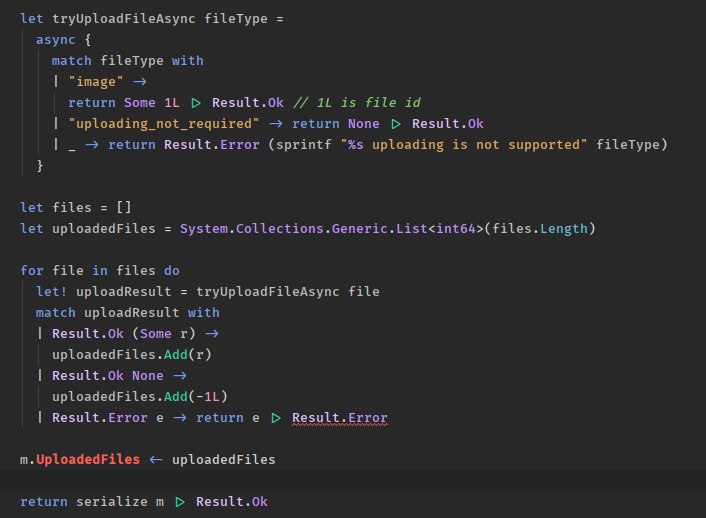Viewport: 706px width, 518px height.
Task: Click the "return None" expression
Action: pyautogui.click(x=335, y=123)
